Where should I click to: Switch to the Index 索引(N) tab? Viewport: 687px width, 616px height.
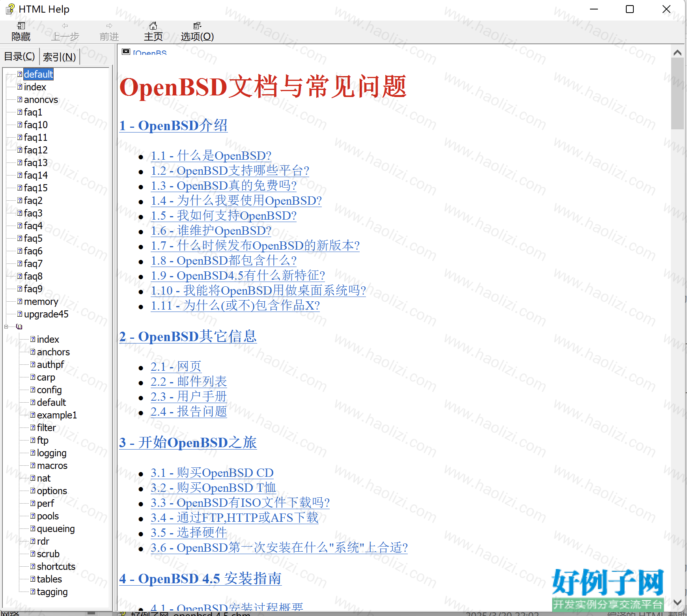[59, 57]
